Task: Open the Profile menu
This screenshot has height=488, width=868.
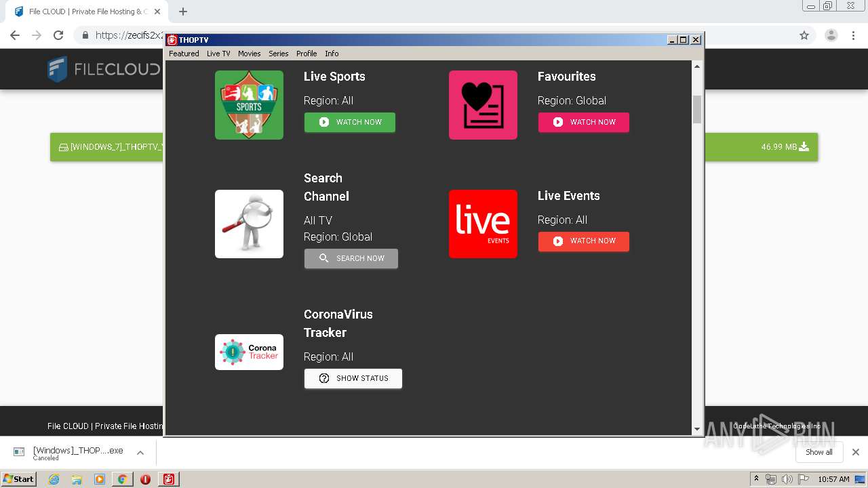Action: 307,54
